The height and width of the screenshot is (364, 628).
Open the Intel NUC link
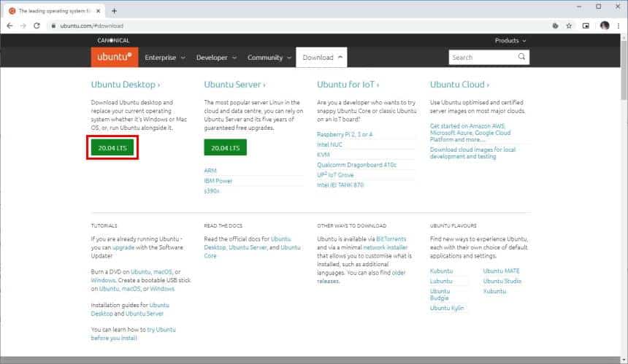(x=329, y=144)
